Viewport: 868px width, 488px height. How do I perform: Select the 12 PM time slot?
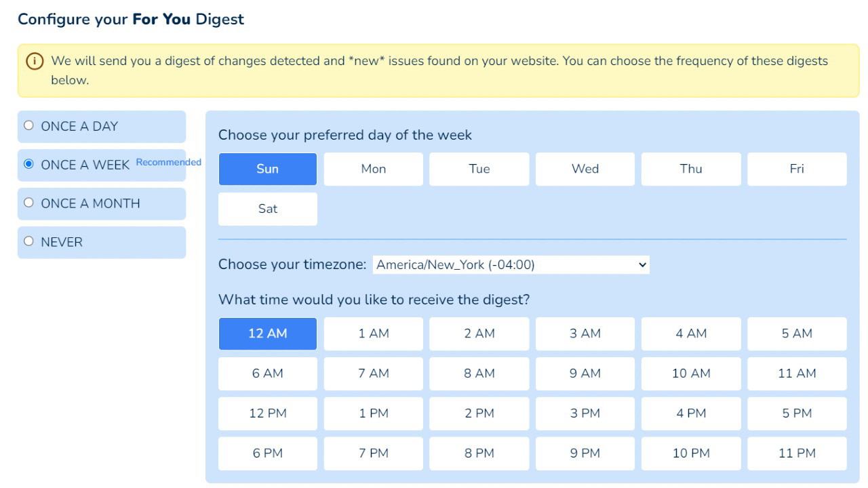[267, 413]
